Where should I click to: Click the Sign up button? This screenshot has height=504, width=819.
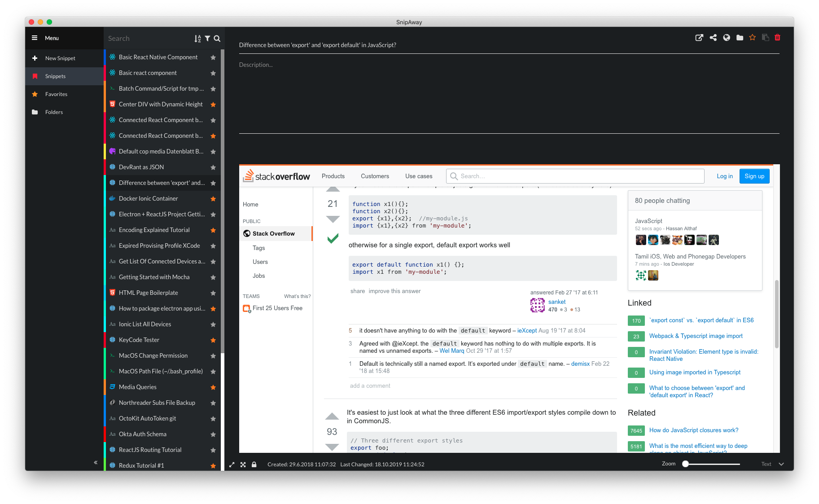(754, 176)
